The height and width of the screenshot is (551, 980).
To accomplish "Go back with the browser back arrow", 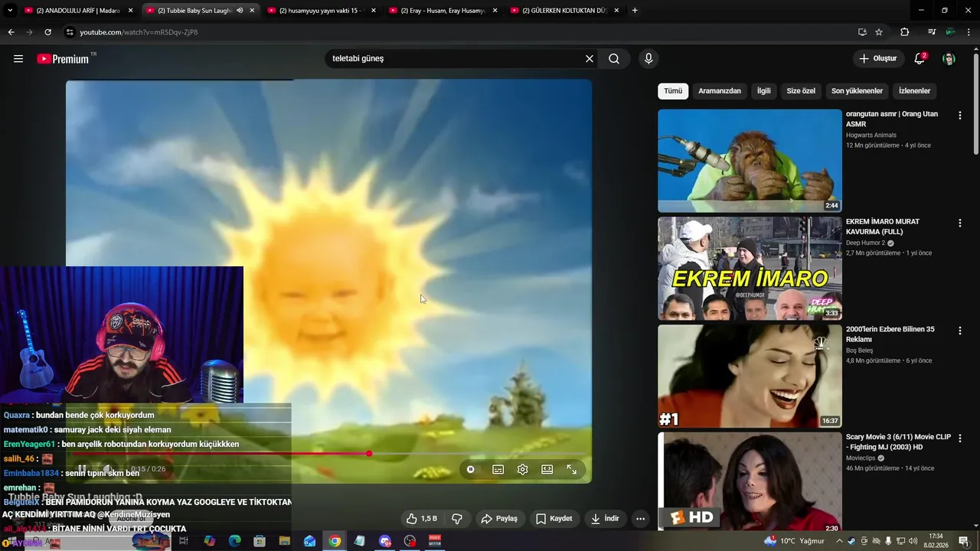I will pyautogui.click(x=11, y=32).
